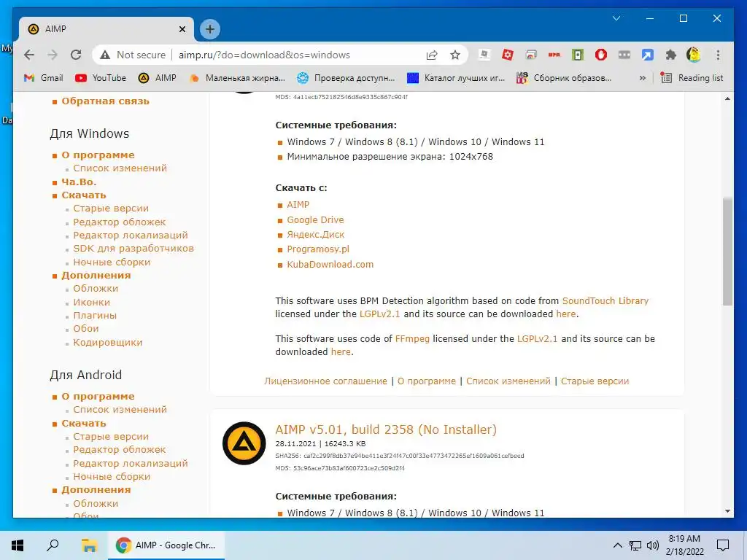The width and height of the screenshot is (747, 560).
Task: Open the SoundTouch Library link
Action: coord(605,301)
